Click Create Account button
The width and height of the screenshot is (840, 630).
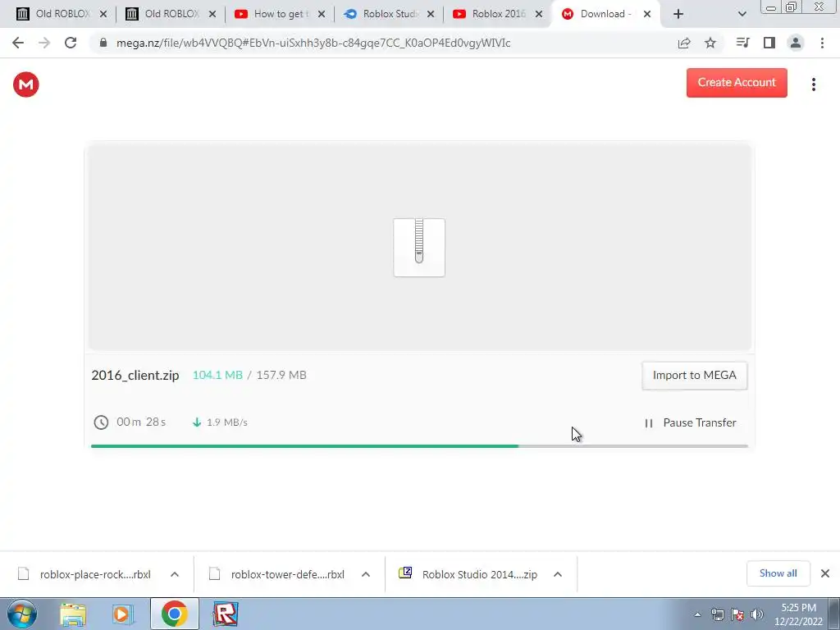point(737,83)
